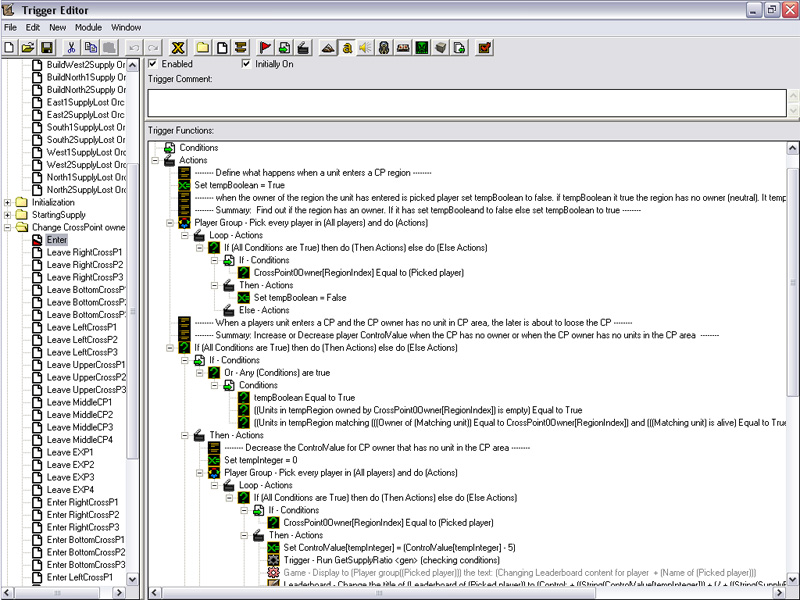This screenshot has height=600, width=800.
Task: Click the trigger list vertical scrollbar thumb
Action: (132, 311)
